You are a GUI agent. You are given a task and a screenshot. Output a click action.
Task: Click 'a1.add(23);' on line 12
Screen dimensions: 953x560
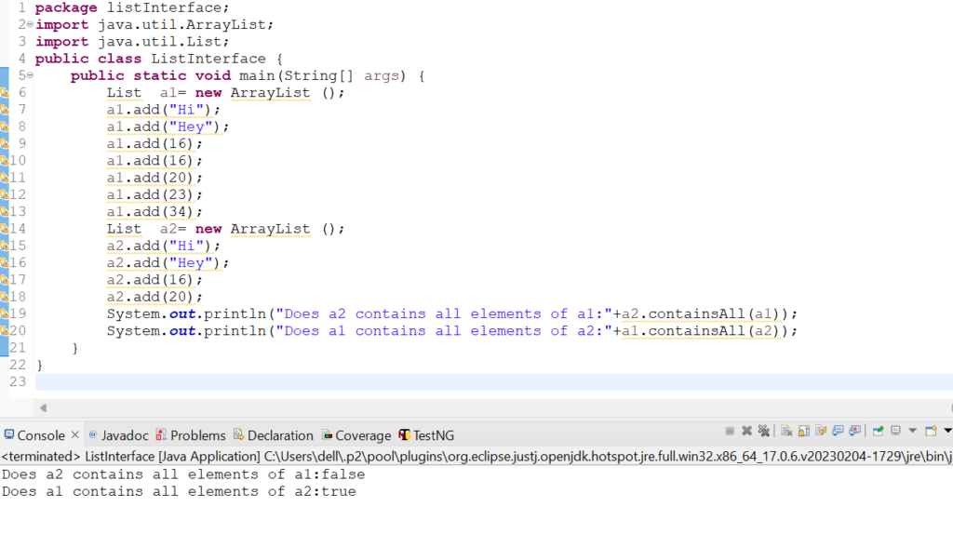click(x=154, y=195)
